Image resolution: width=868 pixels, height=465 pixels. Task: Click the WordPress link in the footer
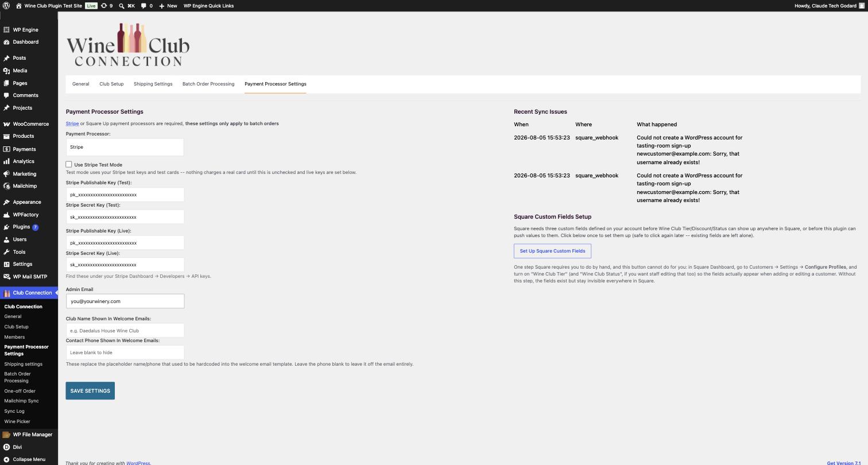tap(138, 463)
